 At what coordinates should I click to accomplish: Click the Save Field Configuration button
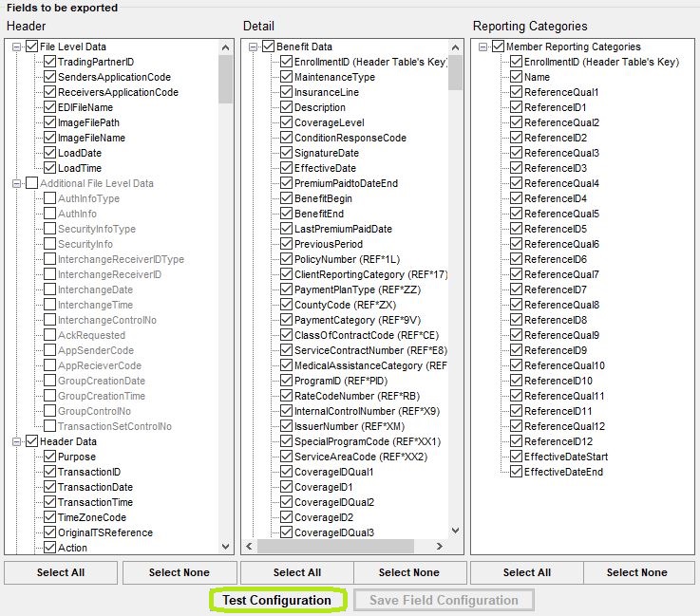click(x=444, y=600)
